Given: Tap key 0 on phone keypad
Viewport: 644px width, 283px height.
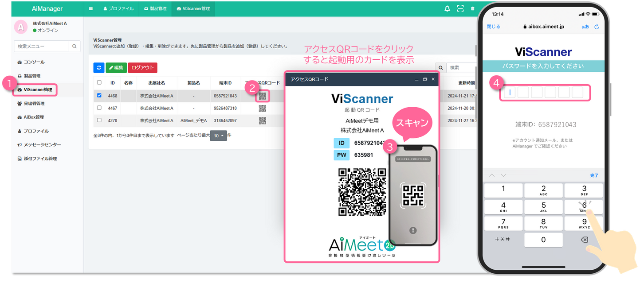Looking at the screenshot, I should (543, 240).
